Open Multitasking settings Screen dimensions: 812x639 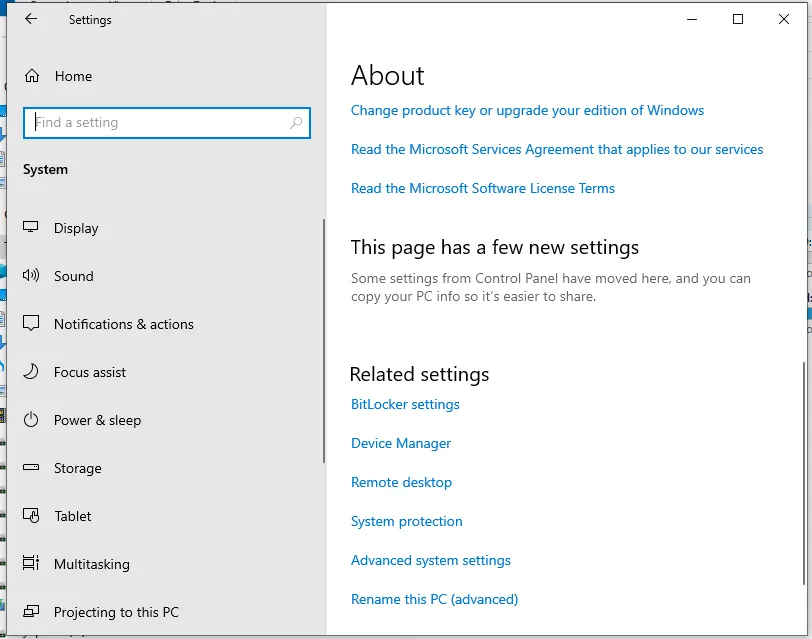[x=92, y=564]
